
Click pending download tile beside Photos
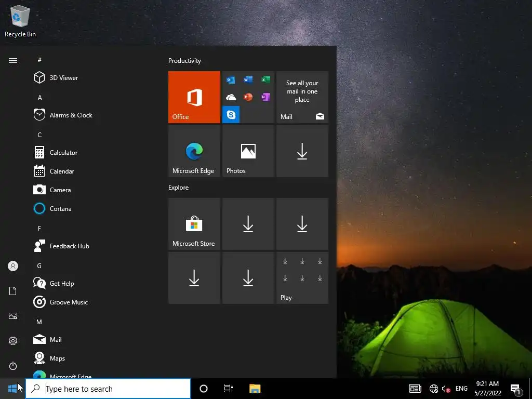(302, 151)
